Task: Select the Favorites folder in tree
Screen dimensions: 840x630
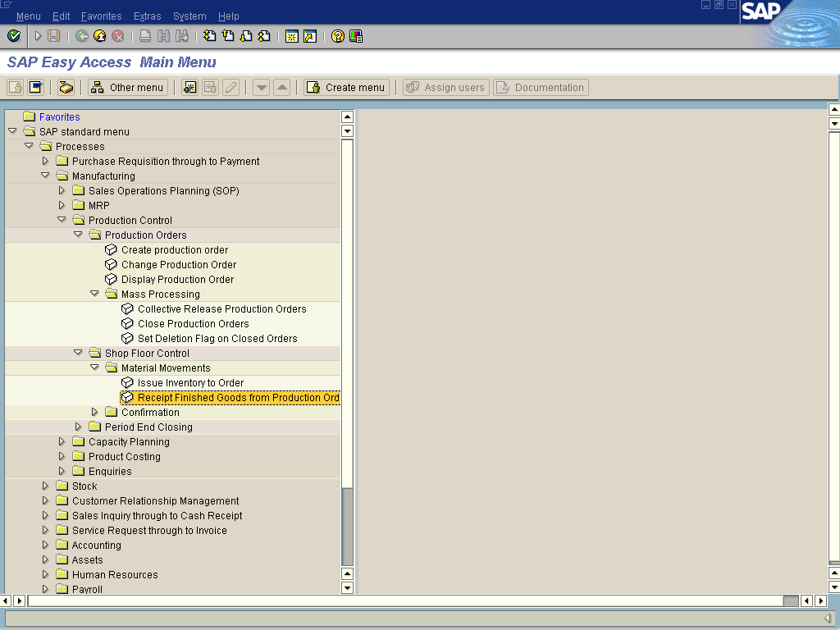Action: coord(59,116)
